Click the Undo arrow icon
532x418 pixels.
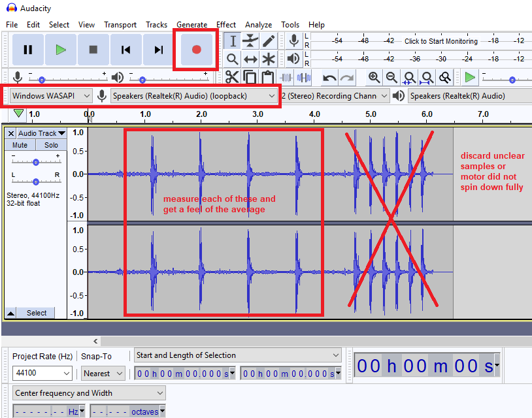coord(329,78)
